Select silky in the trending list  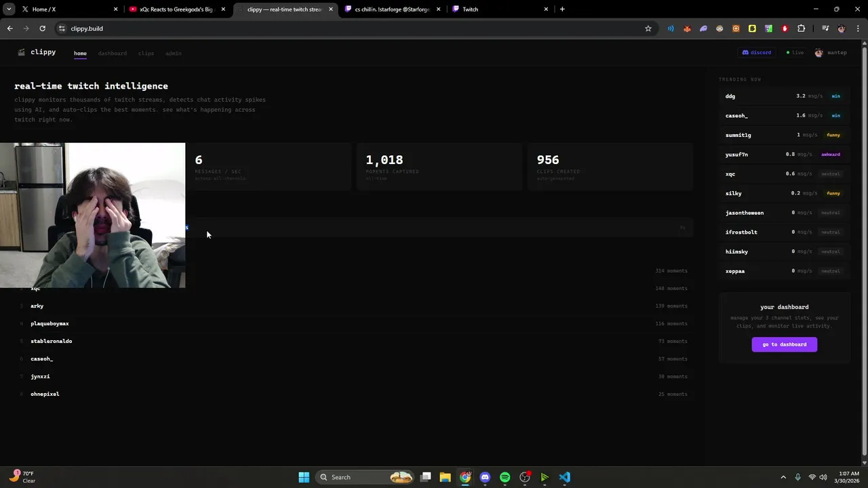784,193
